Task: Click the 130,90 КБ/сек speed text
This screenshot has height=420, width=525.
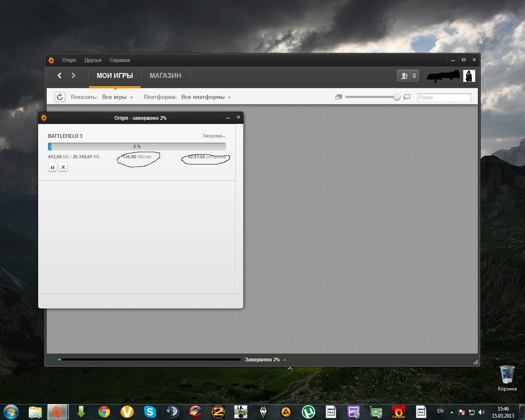Action: 137,157
